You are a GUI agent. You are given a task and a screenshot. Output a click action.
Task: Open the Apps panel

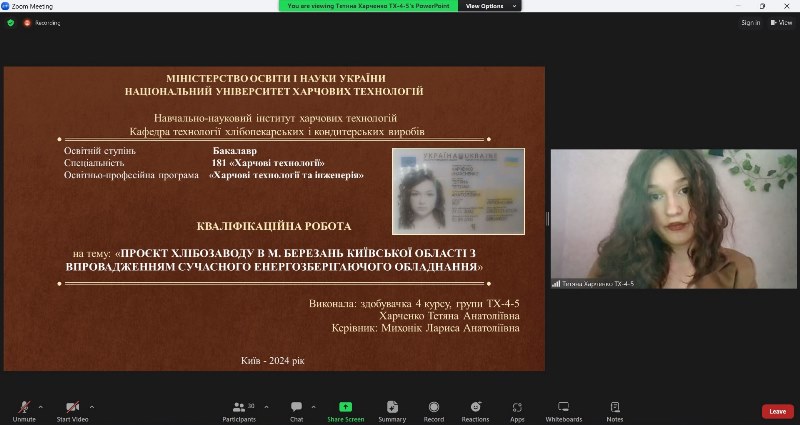tap(517, 411)
